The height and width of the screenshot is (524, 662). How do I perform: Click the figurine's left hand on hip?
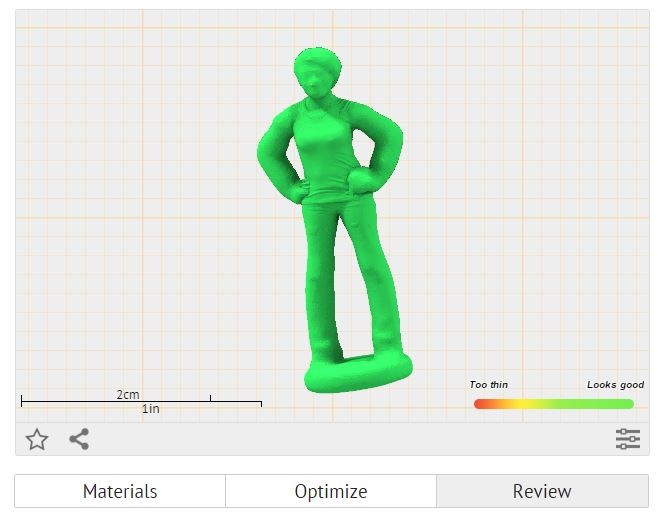click(360, 181)
